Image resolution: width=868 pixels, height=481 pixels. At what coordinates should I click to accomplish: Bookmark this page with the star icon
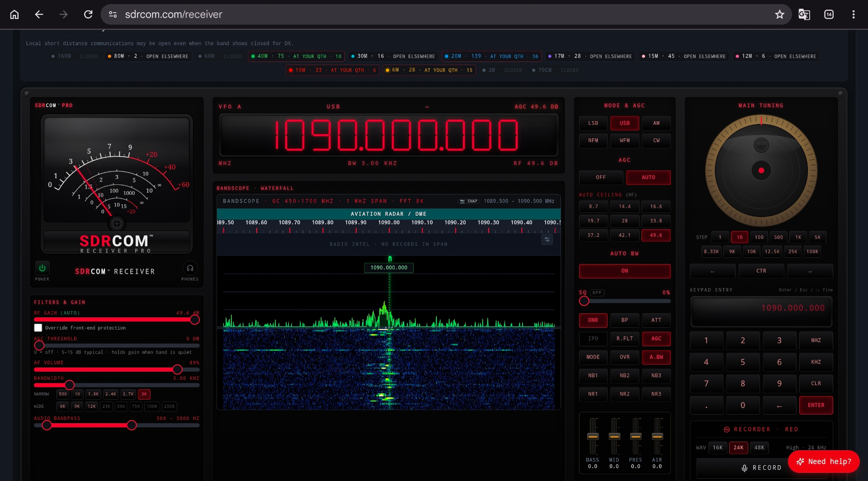click(x=779, y=14)
